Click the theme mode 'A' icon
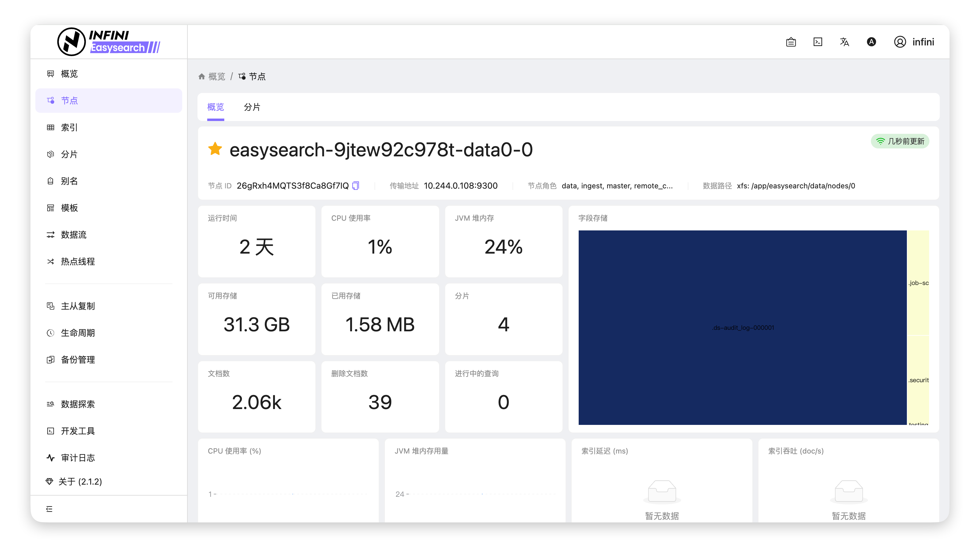 [x=871, y=42]
